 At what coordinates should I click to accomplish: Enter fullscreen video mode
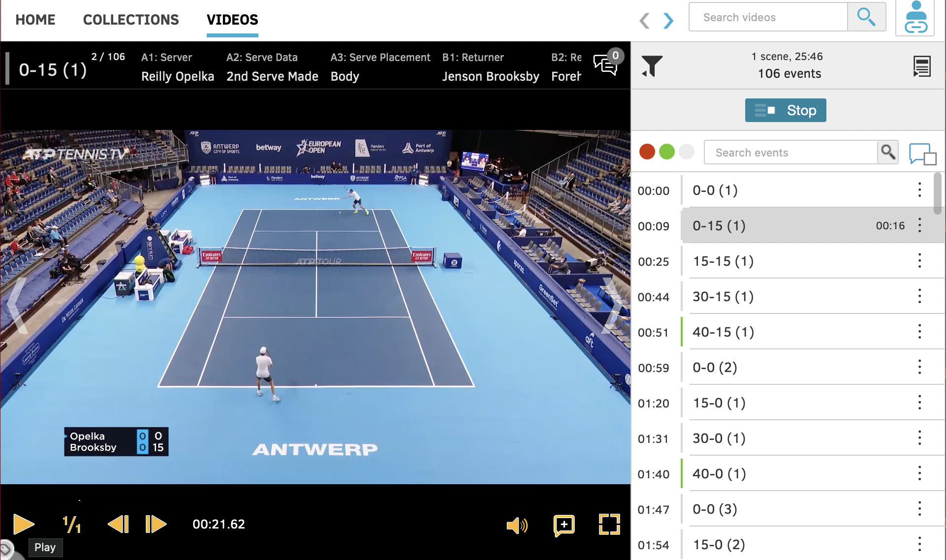coord(609,525)
